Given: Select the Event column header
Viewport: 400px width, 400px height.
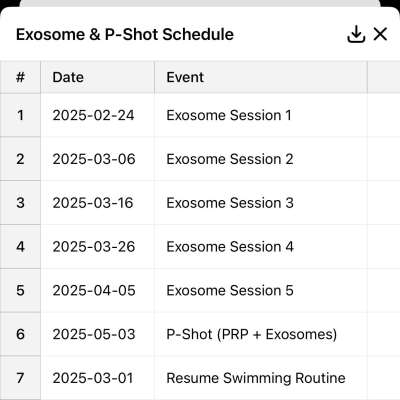Looking at the screenshot, I should [261, 77].
